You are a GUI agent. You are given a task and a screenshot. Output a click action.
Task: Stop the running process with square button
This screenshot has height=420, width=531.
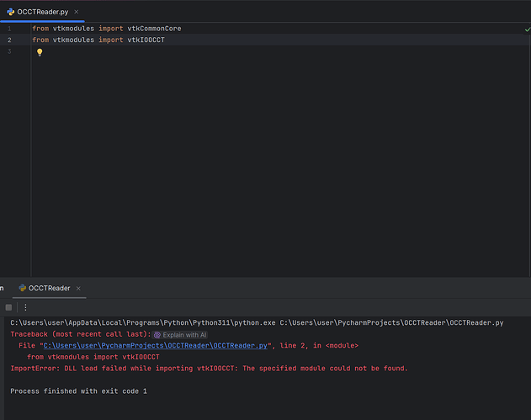[8, 307]
